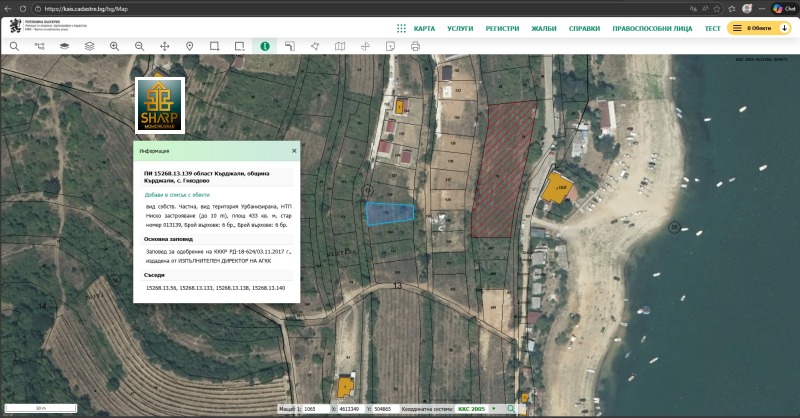
Task: Close the Информация popup
Action: tap(294, 151)
